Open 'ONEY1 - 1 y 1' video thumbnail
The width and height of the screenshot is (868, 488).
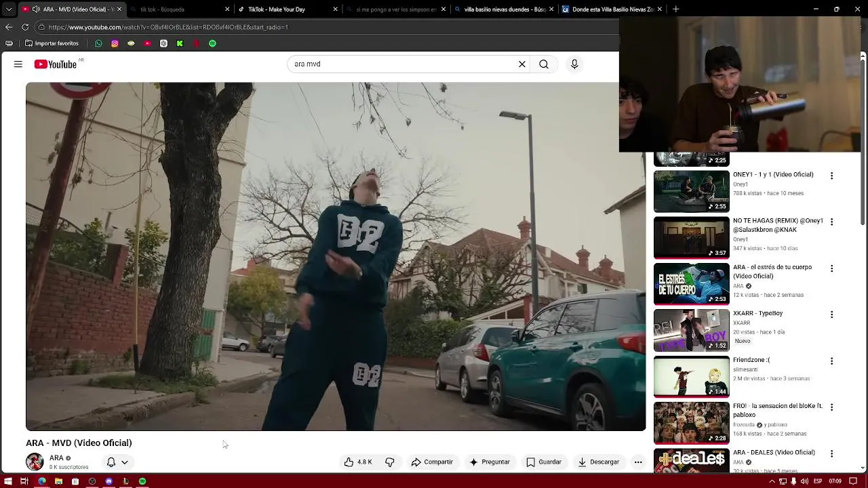pyautogui.click(x=691, y=191)
